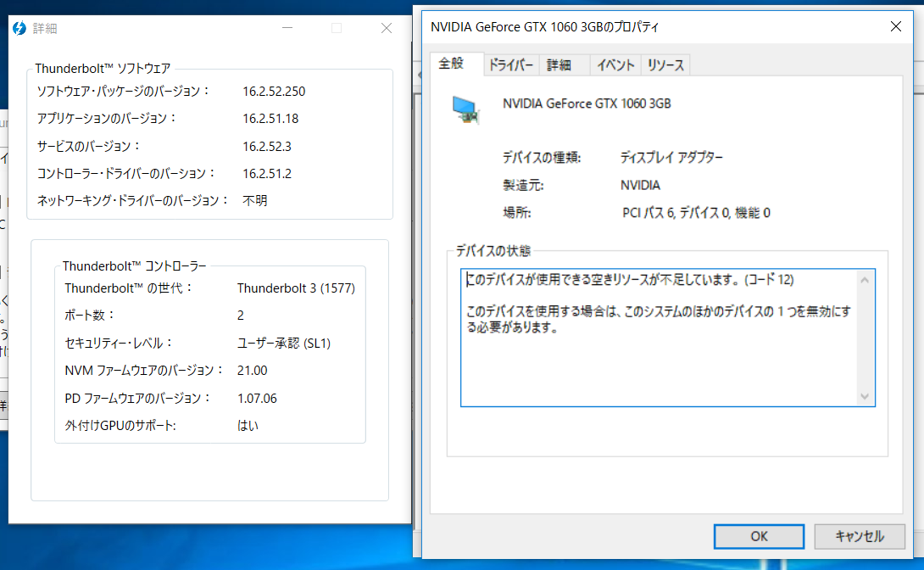The image size is (924, 570).
Task: Click the セキュリティー・レベル label
Action: 118,343
